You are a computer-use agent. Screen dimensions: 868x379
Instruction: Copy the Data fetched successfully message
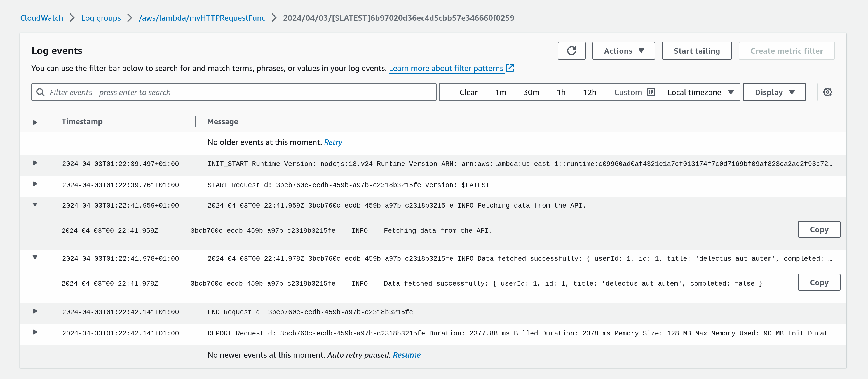point(818,282)
